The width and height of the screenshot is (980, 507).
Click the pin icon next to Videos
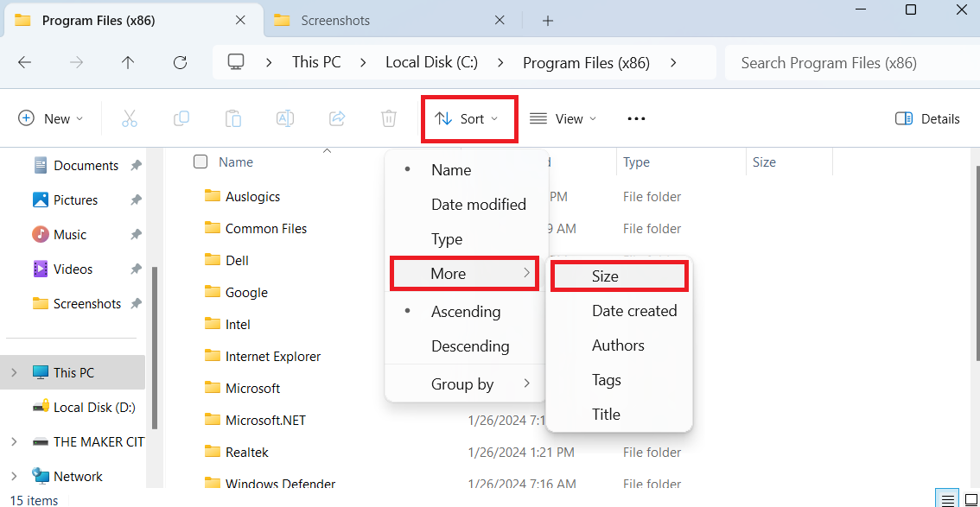[136, 269]
